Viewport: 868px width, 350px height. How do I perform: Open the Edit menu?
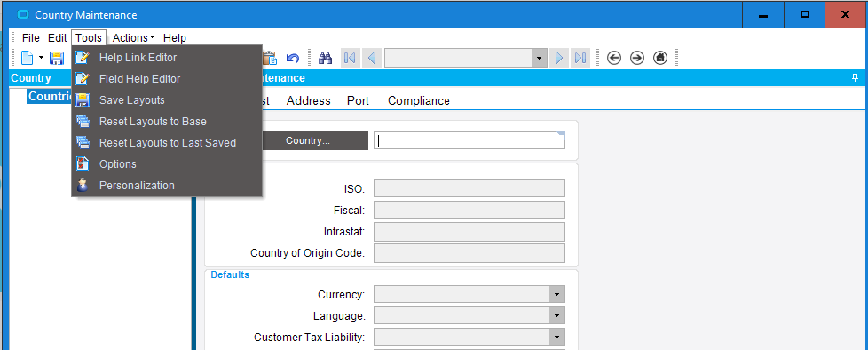(57, 38)
